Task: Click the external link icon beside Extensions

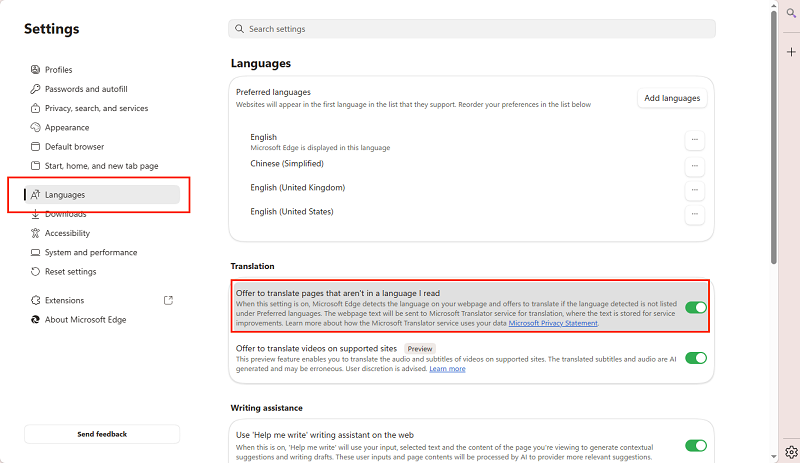Action: pyautogui.click(x=168, y=300)
